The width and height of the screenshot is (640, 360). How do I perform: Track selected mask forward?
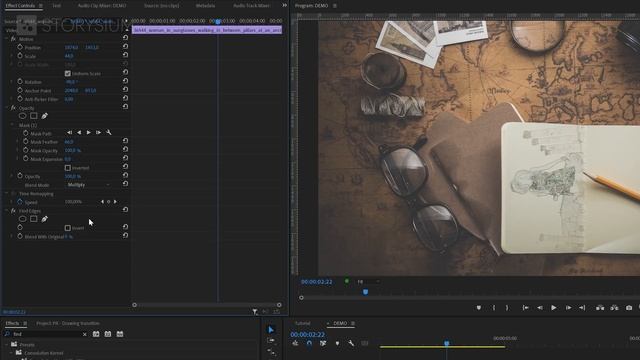[89, 133]
